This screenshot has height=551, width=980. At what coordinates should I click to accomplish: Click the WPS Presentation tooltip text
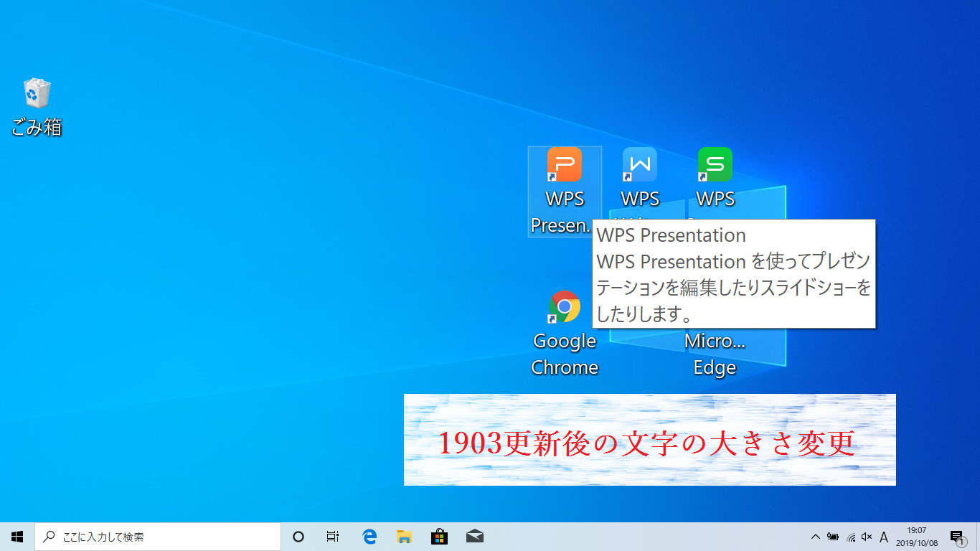[x=734, y=275]
